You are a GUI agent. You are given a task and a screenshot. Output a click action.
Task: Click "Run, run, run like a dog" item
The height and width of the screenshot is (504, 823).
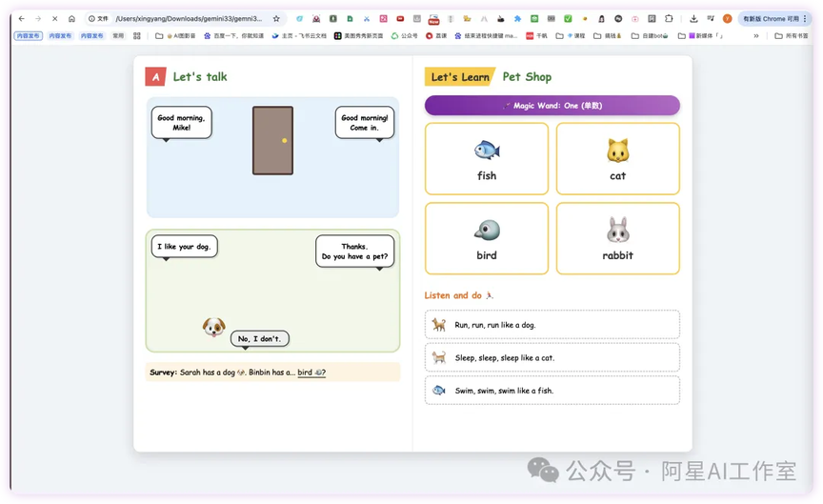552,325
